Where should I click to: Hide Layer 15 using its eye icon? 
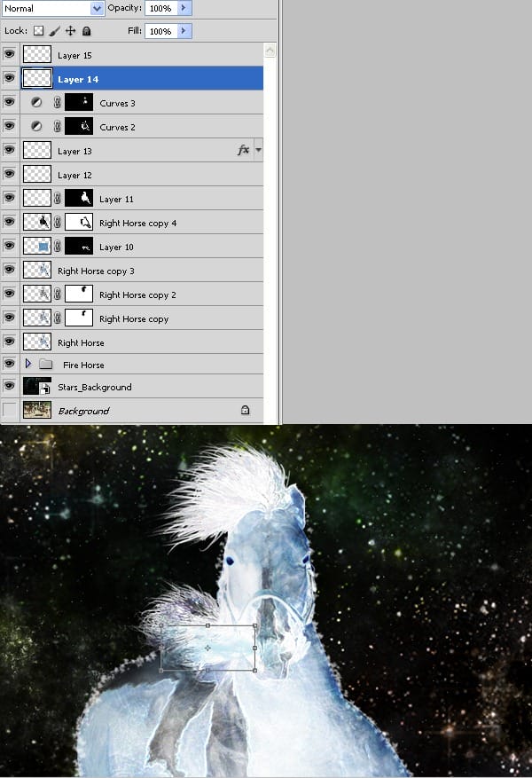tap(10, 55)
